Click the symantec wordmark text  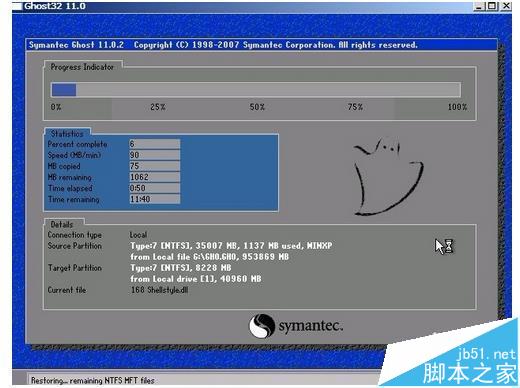[x=311, y=326]
